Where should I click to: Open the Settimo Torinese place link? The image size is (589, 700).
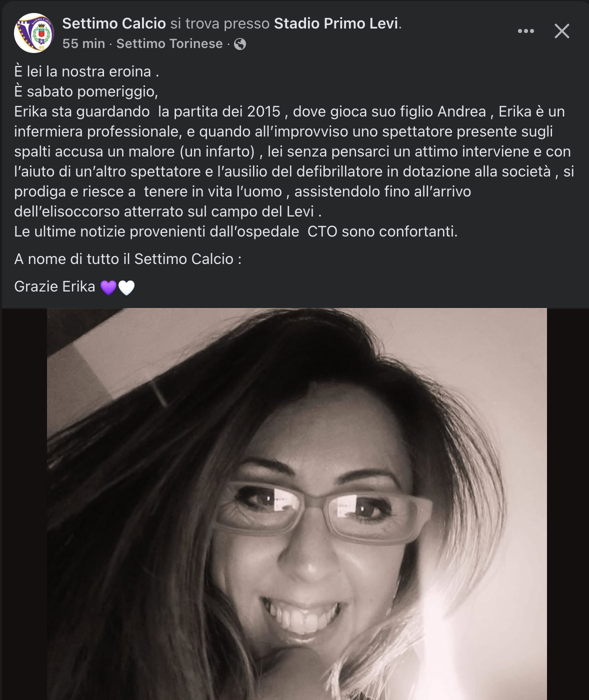(x=169, y=44)
